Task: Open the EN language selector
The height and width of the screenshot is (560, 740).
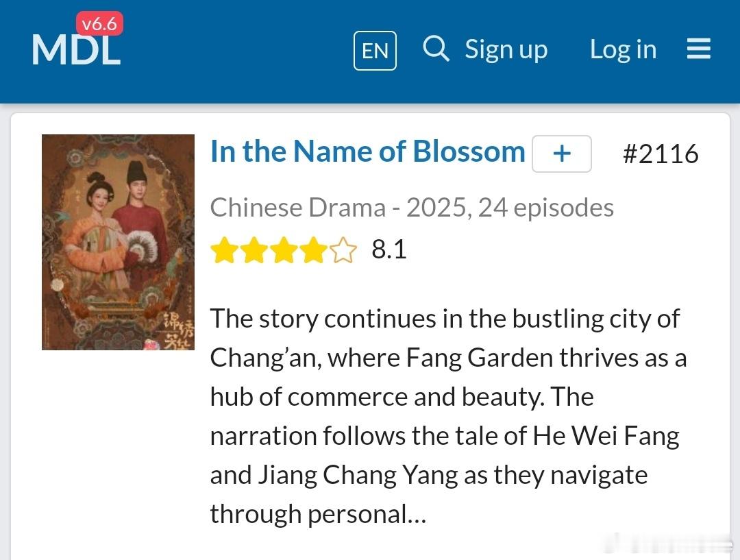Action: (375, 51)
